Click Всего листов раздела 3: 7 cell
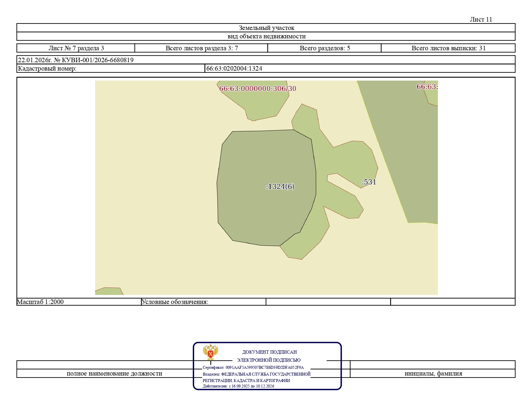The height and width of the screenshot is (411, 532). point(201,48)
